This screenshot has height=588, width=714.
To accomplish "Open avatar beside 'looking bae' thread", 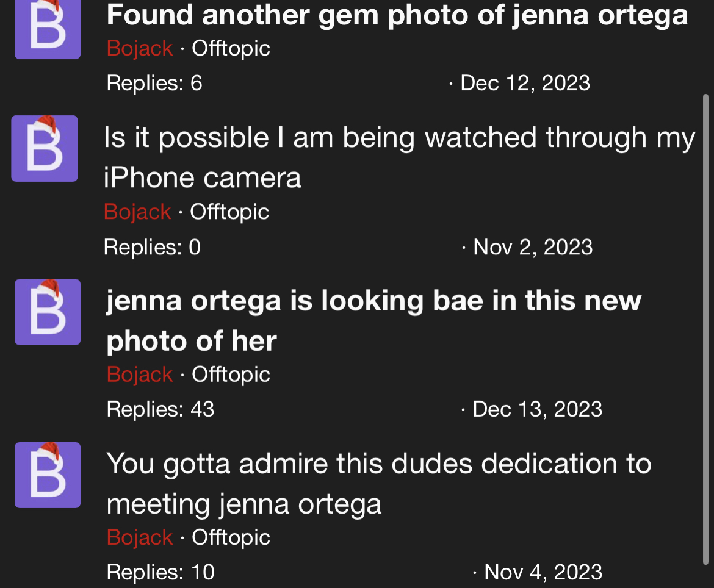I will [48, 312].
